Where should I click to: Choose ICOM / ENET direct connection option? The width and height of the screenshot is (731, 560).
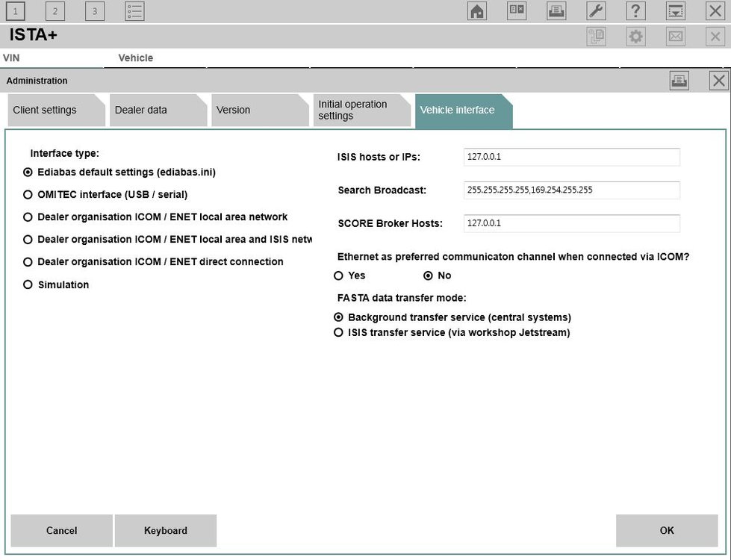28,262
